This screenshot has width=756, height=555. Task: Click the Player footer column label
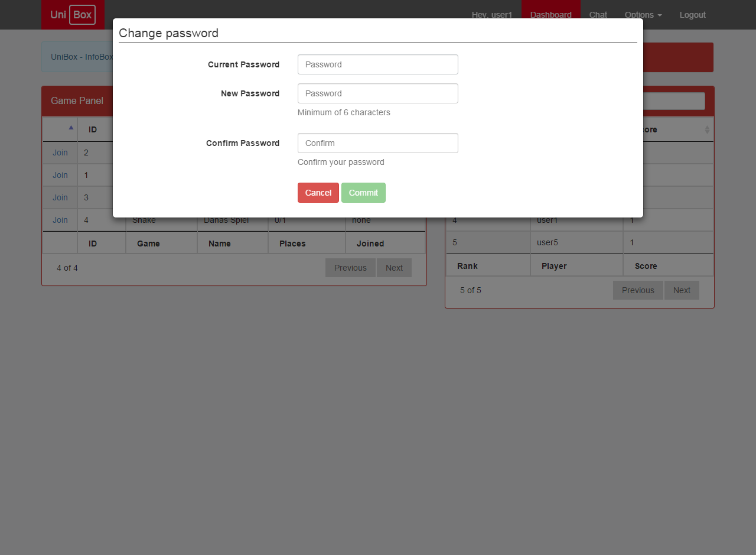554,266
